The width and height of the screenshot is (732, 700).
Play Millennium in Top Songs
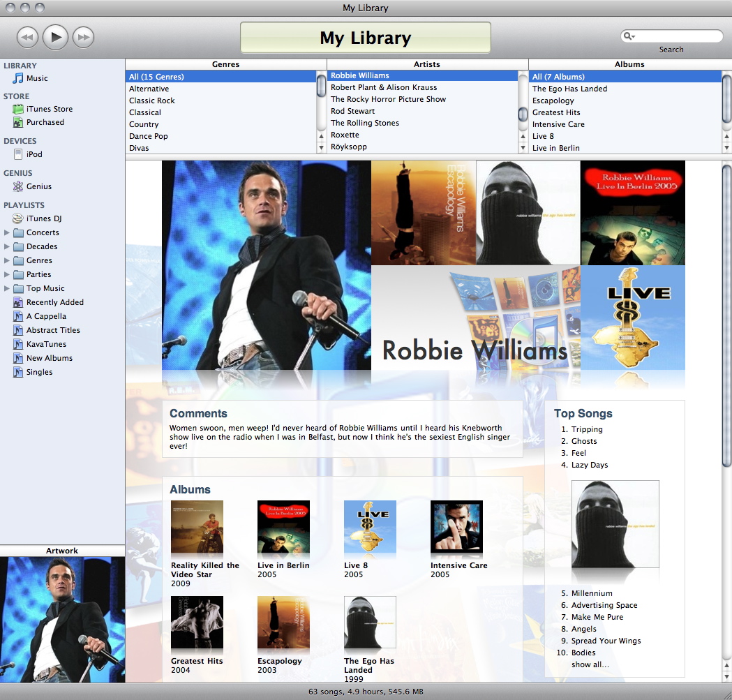pos(592,593)
